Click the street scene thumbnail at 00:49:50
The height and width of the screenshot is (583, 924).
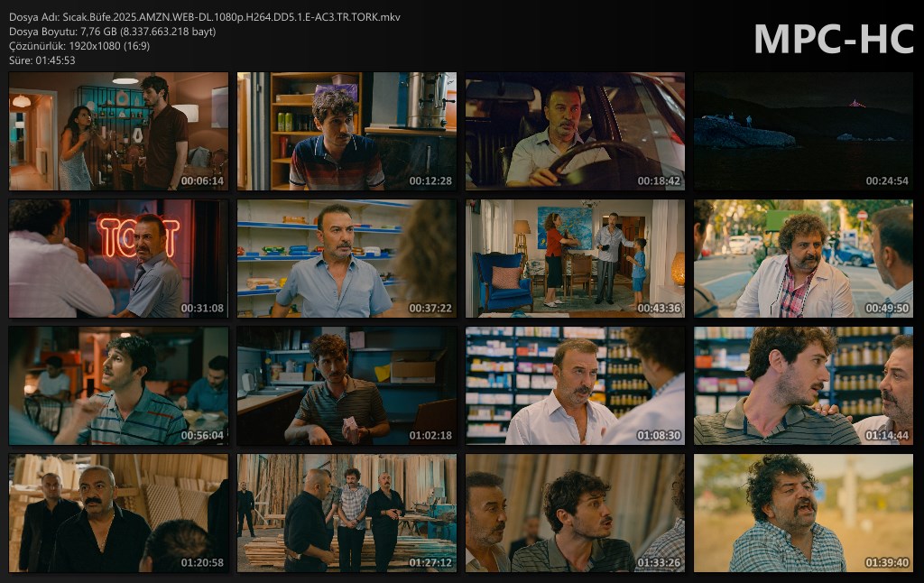pos(803,258)
